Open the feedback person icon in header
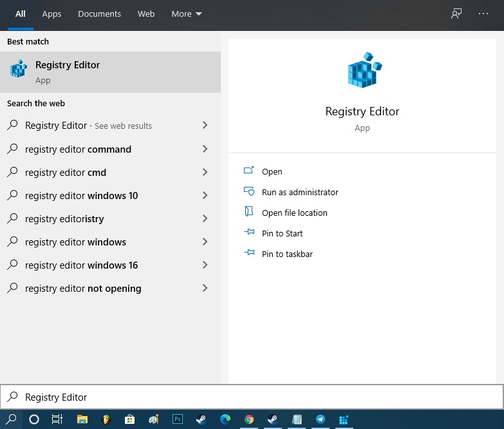This screenshot has height=429, width=504. 456,14
